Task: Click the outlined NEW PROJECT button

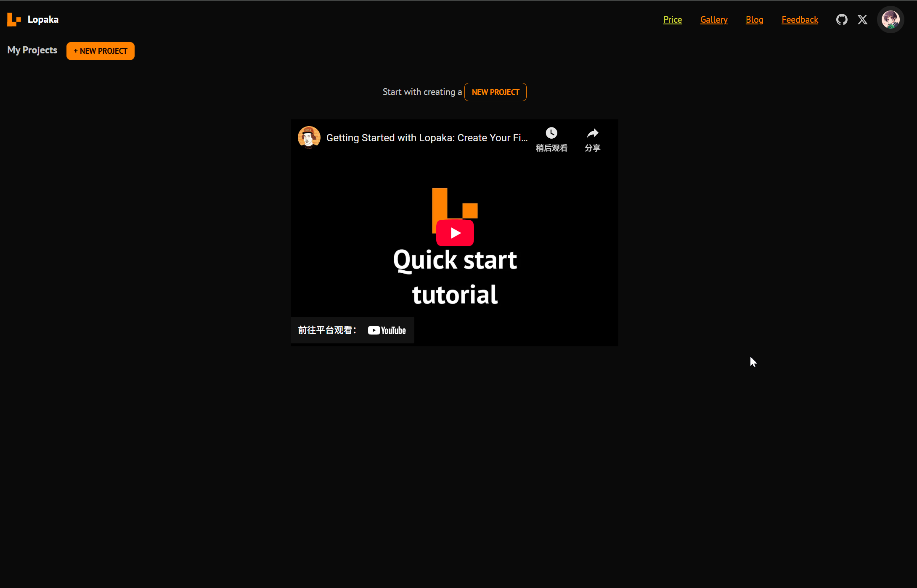Action: click(496, 92)
